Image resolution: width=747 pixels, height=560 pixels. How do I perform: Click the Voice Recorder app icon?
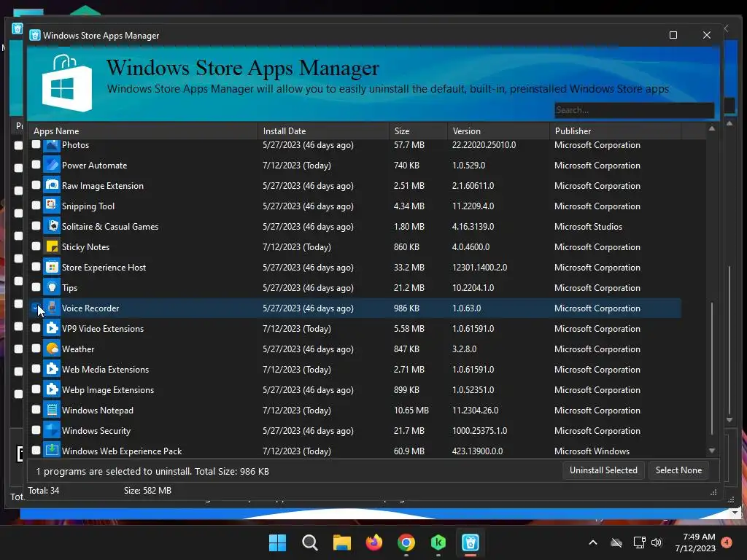click(52, 308)
